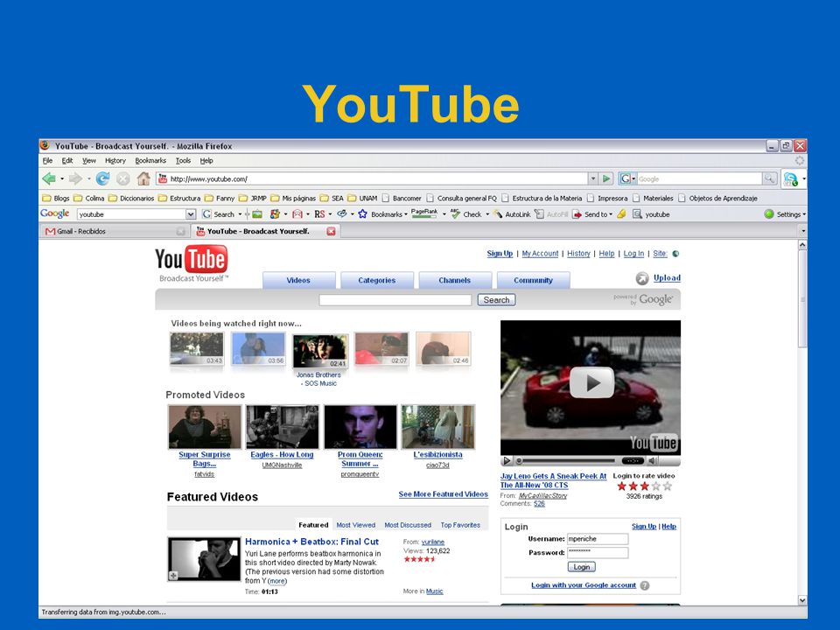Click the RS feed toolbar icon

pyautogui.click(x=320, y=214)
